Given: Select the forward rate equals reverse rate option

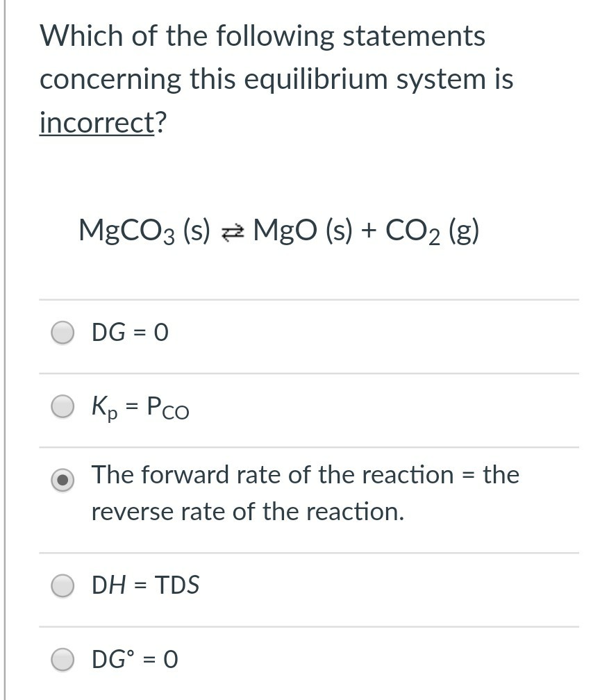Looking at the screenshot, I should (62, 479).
